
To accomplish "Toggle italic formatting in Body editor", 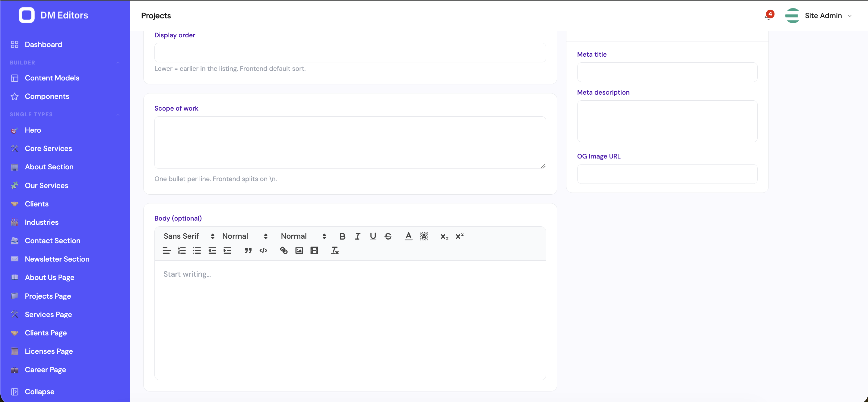I will click(357, 236).
